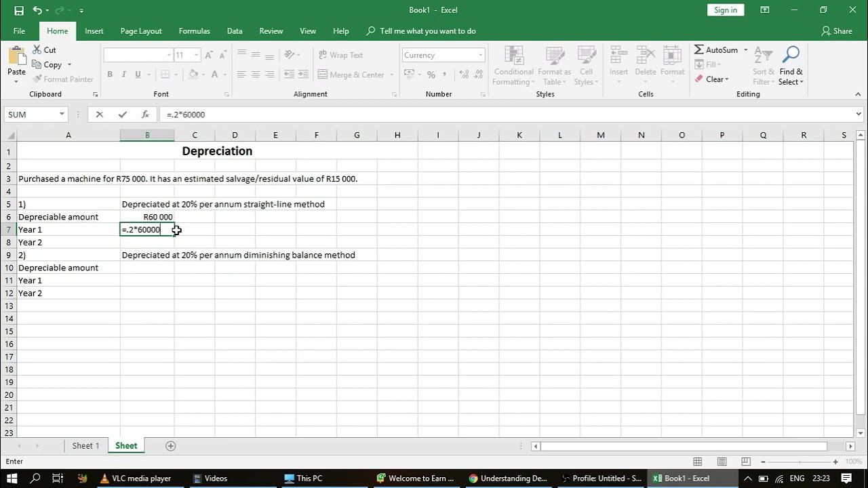Switch to Page Break Preview icon
Screen dimensions: 868x488
(746, 462)
